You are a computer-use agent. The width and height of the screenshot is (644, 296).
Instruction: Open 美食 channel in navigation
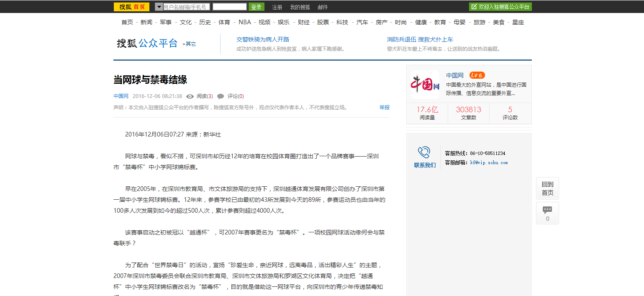pos(499,22)
